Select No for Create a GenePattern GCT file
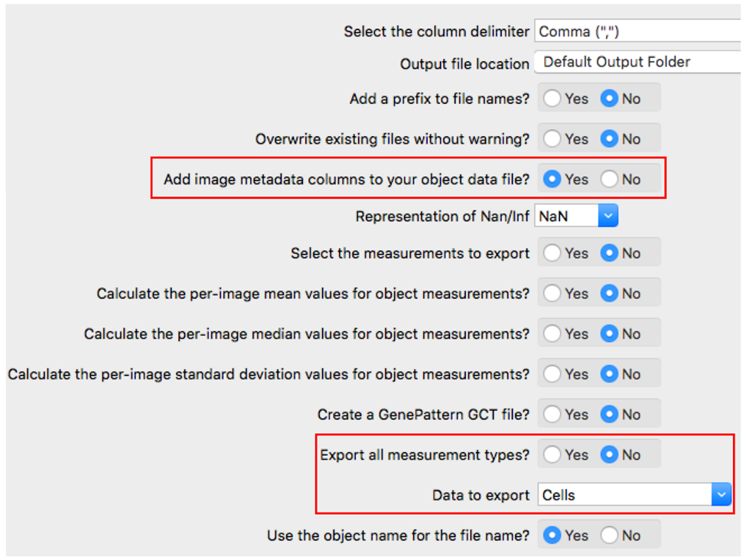The height and width of the screenshot is (560, 746). (609, 415)
